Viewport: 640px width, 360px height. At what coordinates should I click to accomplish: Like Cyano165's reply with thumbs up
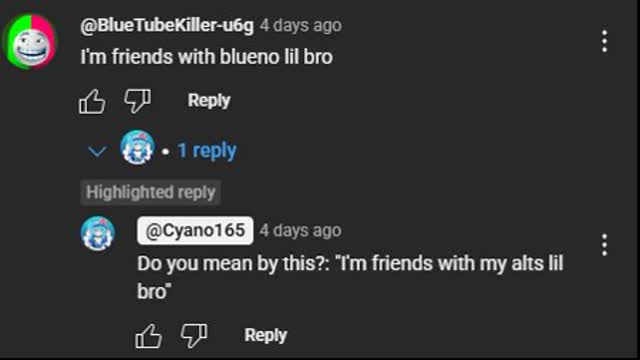(149, 336)
